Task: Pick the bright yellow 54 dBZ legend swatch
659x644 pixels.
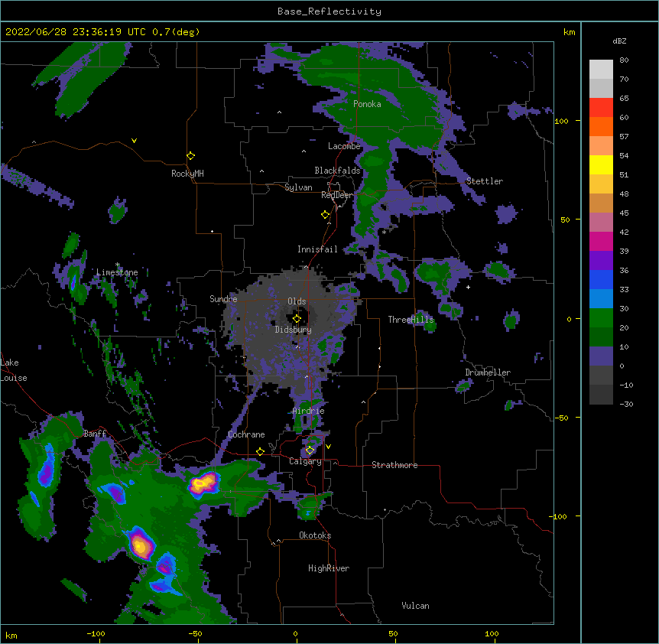Action: (601, 164)
